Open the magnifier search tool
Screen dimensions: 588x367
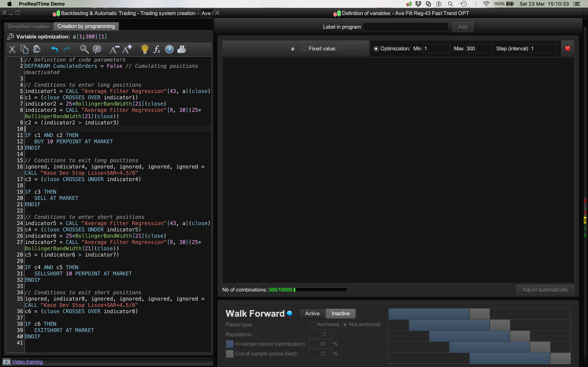click(84, 49)
